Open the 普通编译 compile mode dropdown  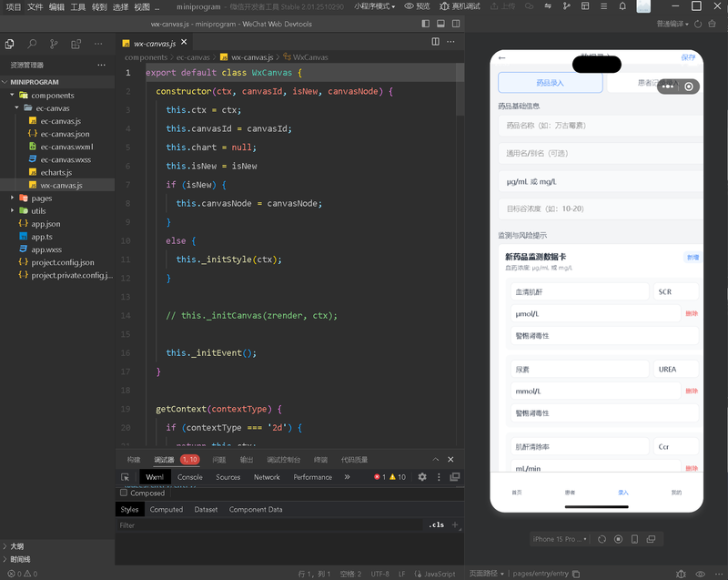click(x=672, y=24)
